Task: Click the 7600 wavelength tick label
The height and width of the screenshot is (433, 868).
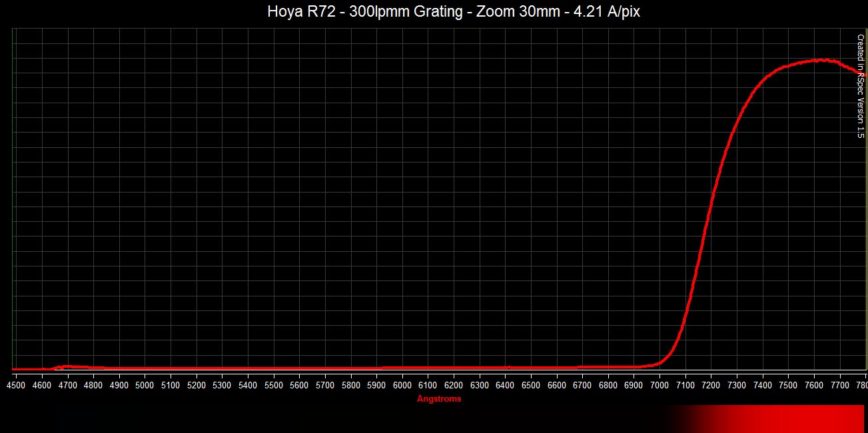Action: pyautogui.click(x=813, y=385)
